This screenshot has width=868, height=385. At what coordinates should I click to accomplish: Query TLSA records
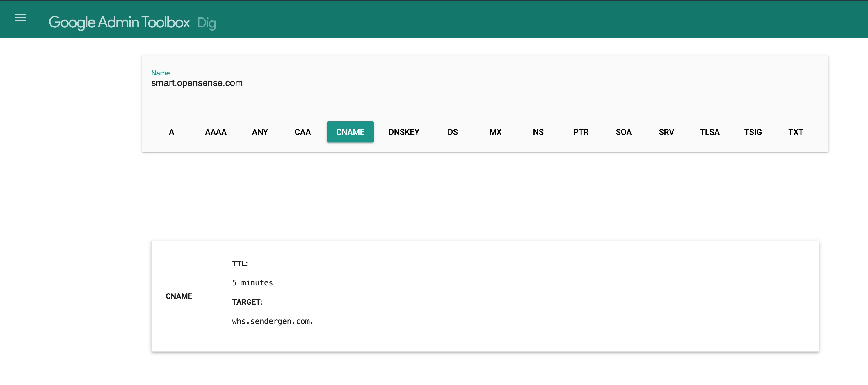(710, 132)
